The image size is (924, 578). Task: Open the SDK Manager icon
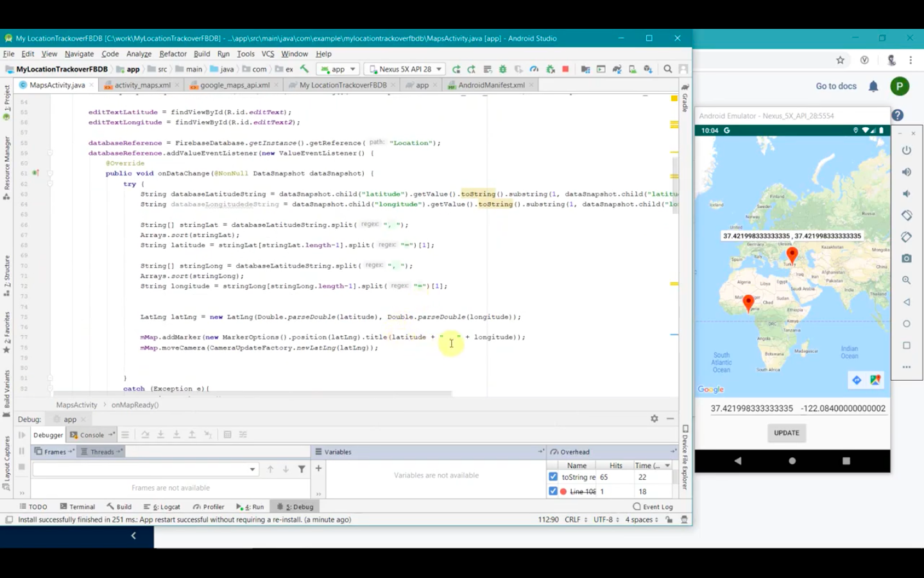pos(648,69)
